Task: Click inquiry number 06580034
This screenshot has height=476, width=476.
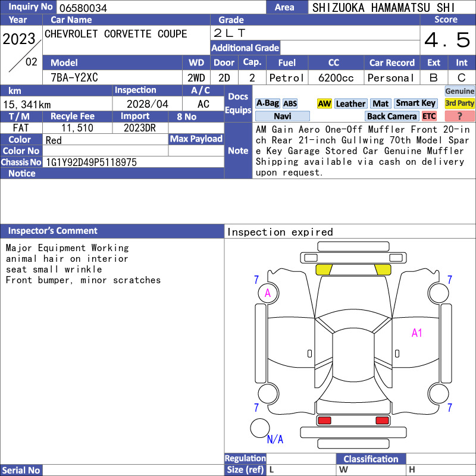Action: [x=83, y=8]
